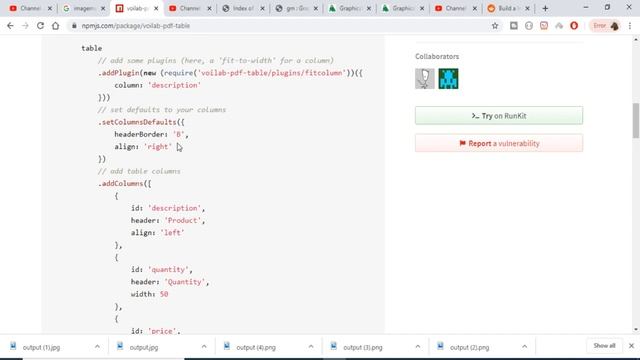The height and width of the screenshot is (360, 640).
Task: Click the text "header: 'Product',"
Action: coord(168,220)
